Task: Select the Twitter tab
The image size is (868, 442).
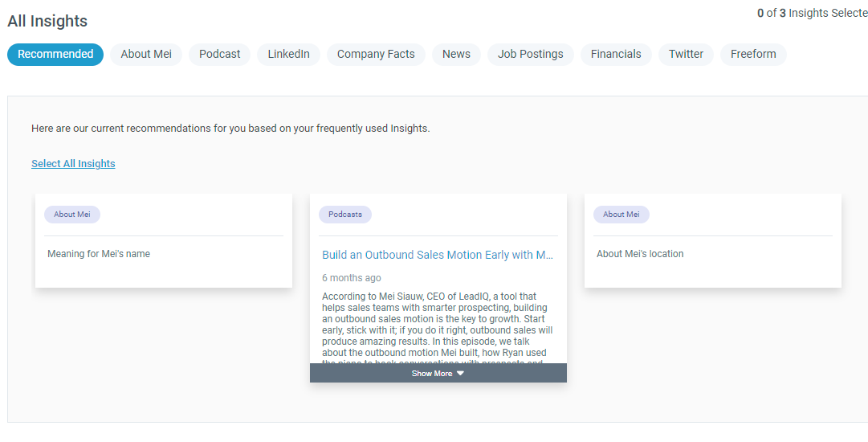Action: [686, 54]
